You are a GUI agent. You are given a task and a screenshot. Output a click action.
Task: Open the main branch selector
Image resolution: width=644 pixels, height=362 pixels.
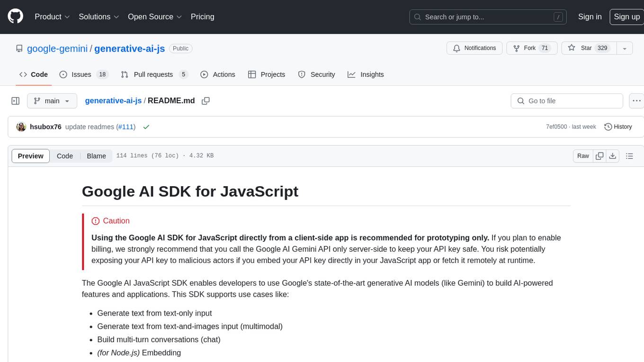(52, 101)
